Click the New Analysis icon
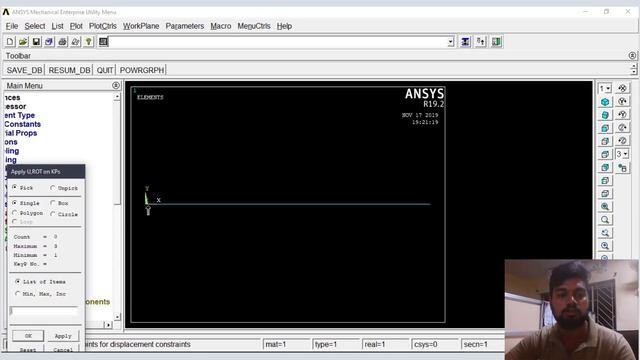 pyautogui.click(x=10, y=42)
